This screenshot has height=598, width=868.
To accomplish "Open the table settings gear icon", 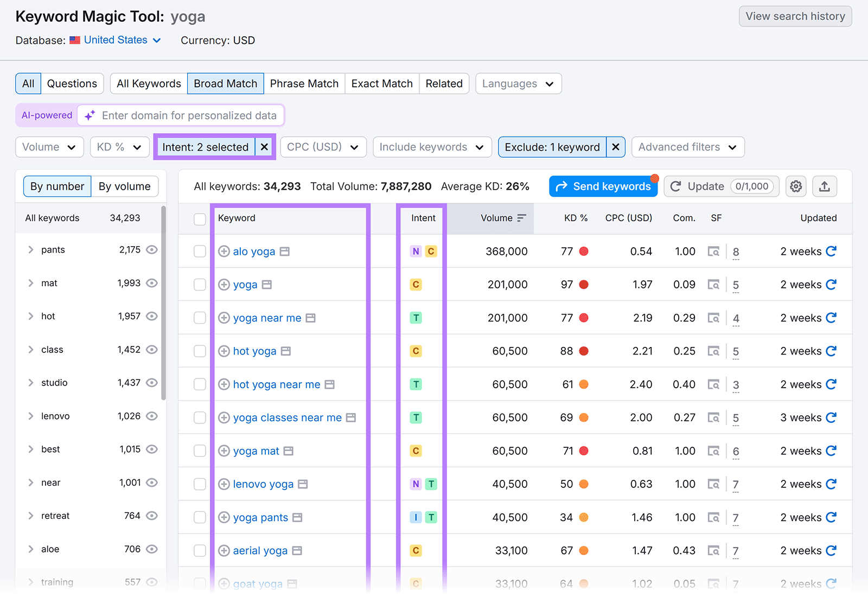I will coord(796,186).
